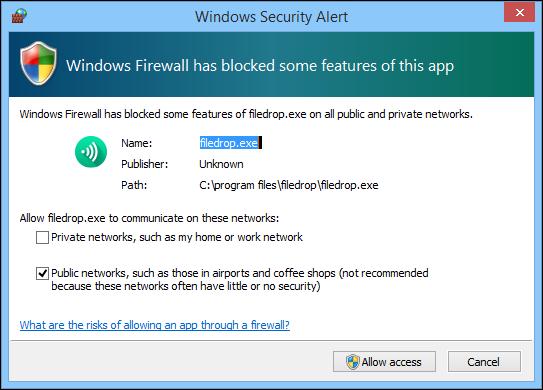This screenshot has height=390, width=543.
Task: Click the Unknown publisher value
Action: coord(221,164)
